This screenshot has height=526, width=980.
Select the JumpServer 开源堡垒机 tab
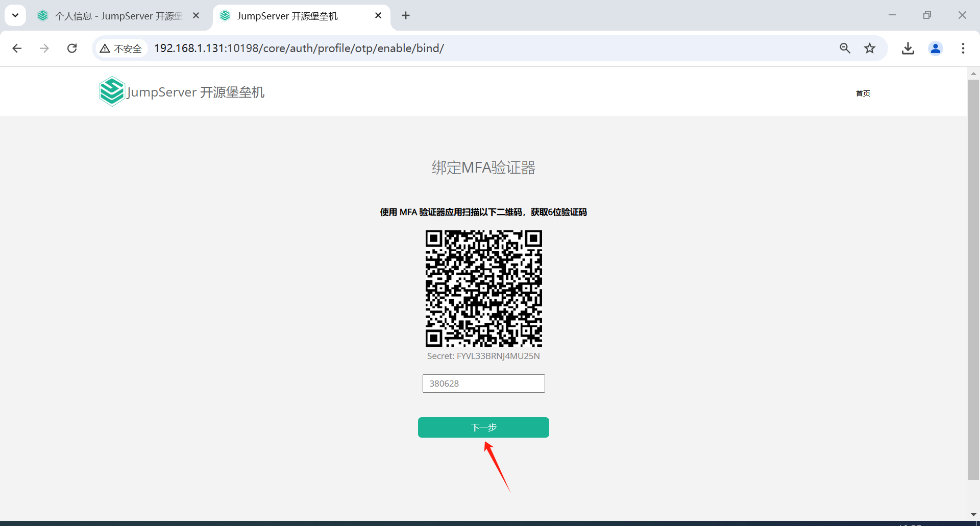coord(301,16)
